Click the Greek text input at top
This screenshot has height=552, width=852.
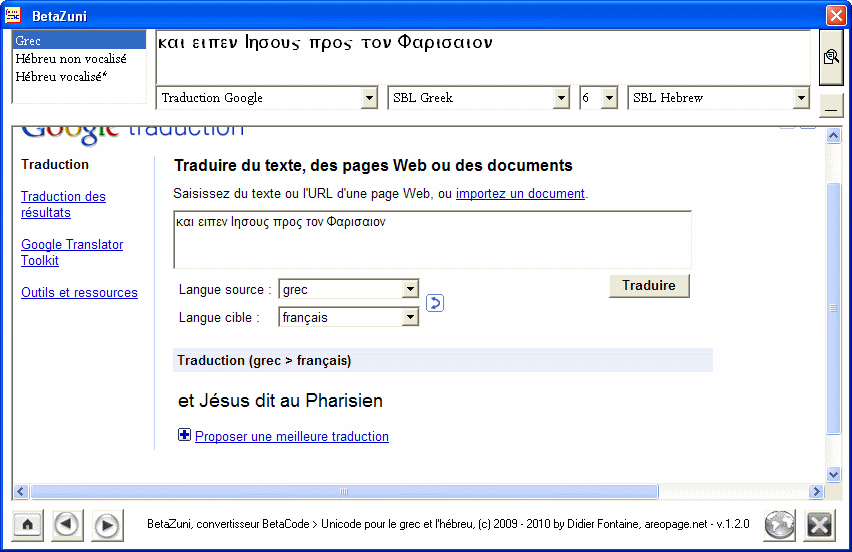pyautogui.click(x=483, y=57)
